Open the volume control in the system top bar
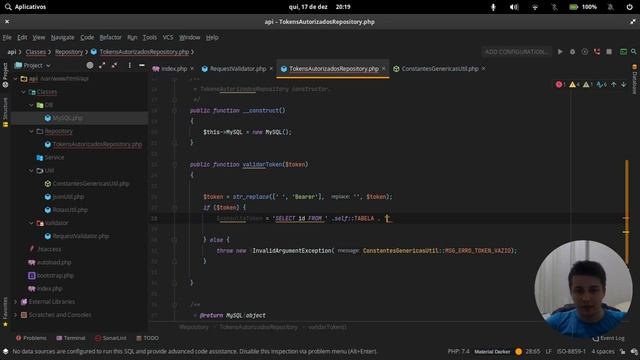Image resolution: width=640 pixels, height=360 pixels. [514, 7]
